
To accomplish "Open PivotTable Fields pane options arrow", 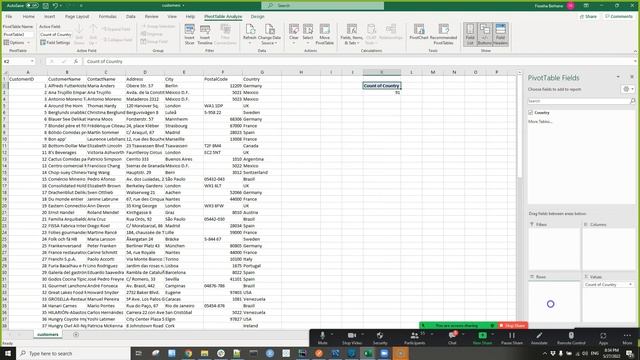I will [x=618, y=77].
